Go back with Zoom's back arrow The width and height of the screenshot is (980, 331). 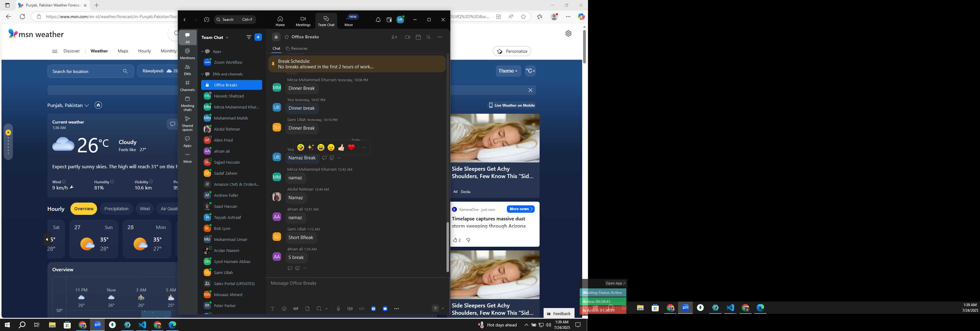click(184, 20)
